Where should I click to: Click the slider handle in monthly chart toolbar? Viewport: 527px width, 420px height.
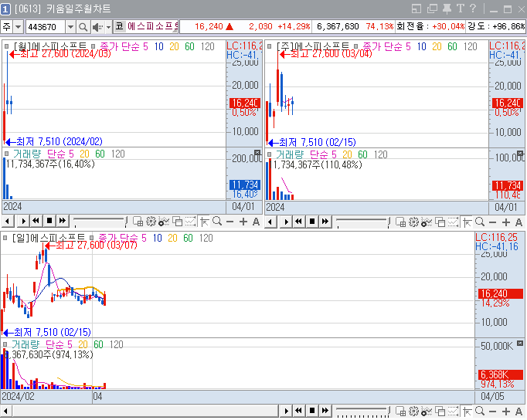pos(126,222)
